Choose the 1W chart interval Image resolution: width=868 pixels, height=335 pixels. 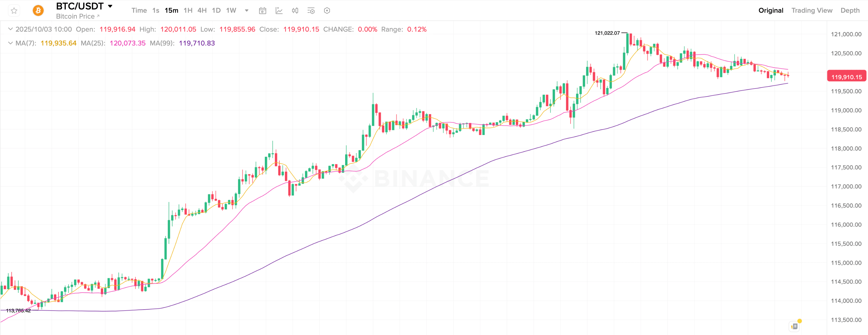[231, 10]
